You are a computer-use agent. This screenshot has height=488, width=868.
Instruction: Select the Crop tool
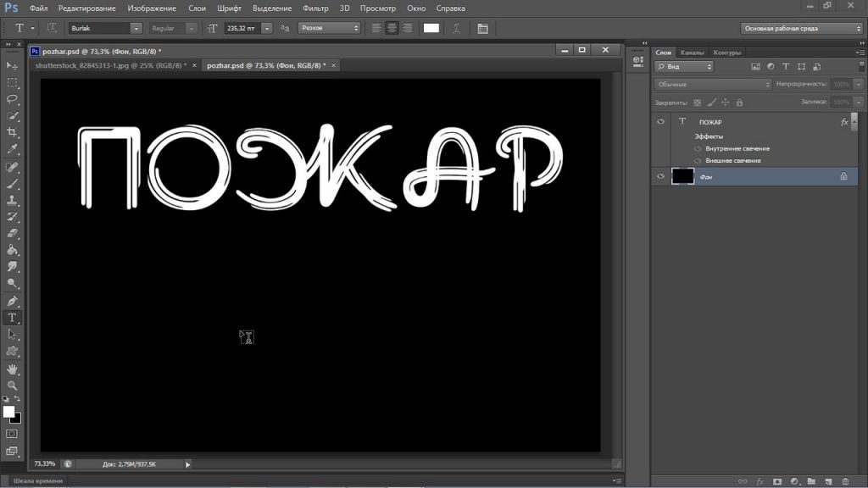click(12, 132)
